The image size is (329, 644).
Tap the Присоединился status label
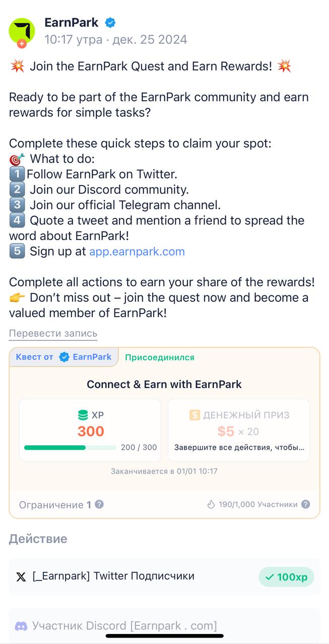[160, 358]
